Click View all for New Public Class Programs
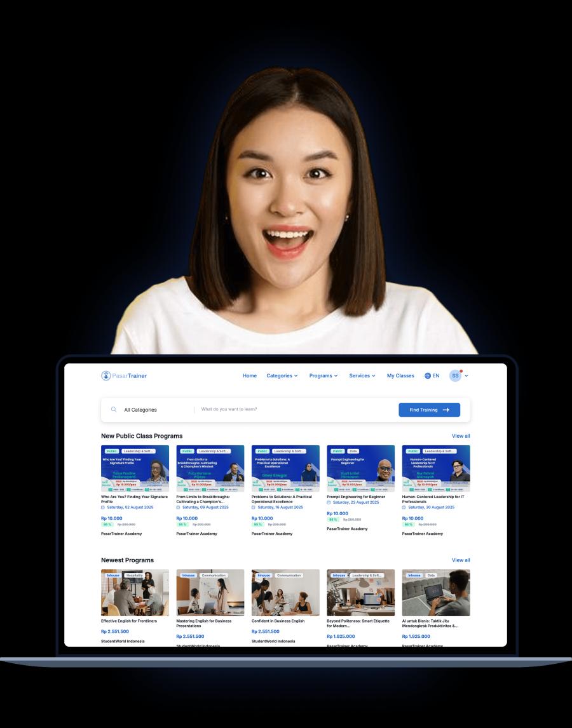This screenshot has height=728, width=572. pos(461,436)
